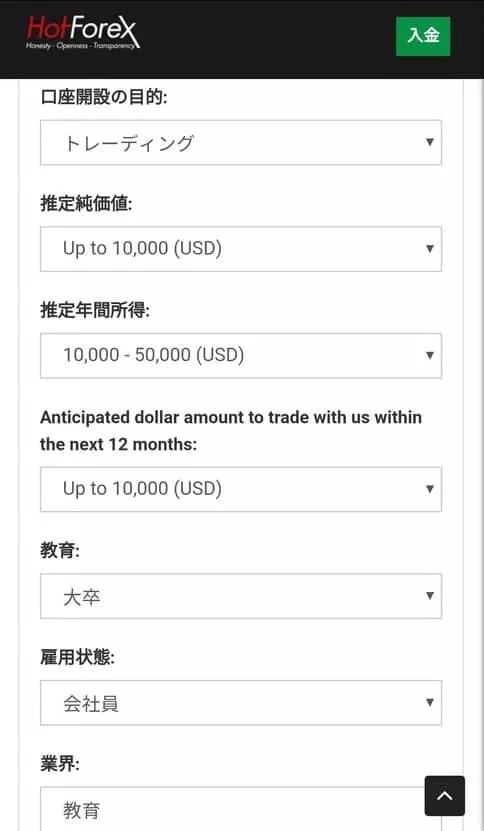484x831 pixels.
Task: Click the 推定年間所得 label text
Action: (x=95, y=311)
